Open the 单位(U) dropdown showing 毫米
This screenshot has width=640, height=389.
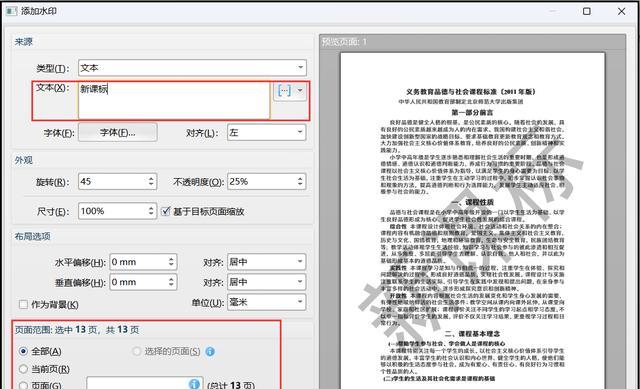tap(267, 302)
